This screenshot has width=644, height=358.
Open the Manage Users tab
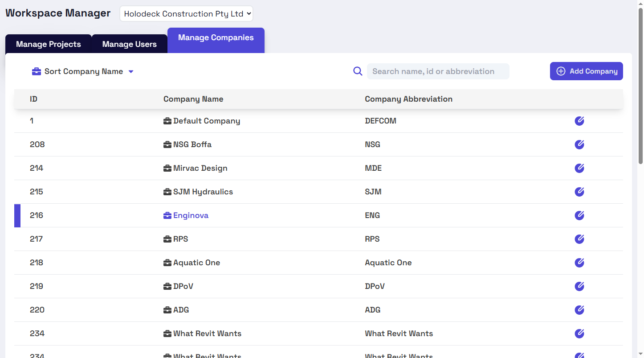pyautogui.click(x=130, y=44)
